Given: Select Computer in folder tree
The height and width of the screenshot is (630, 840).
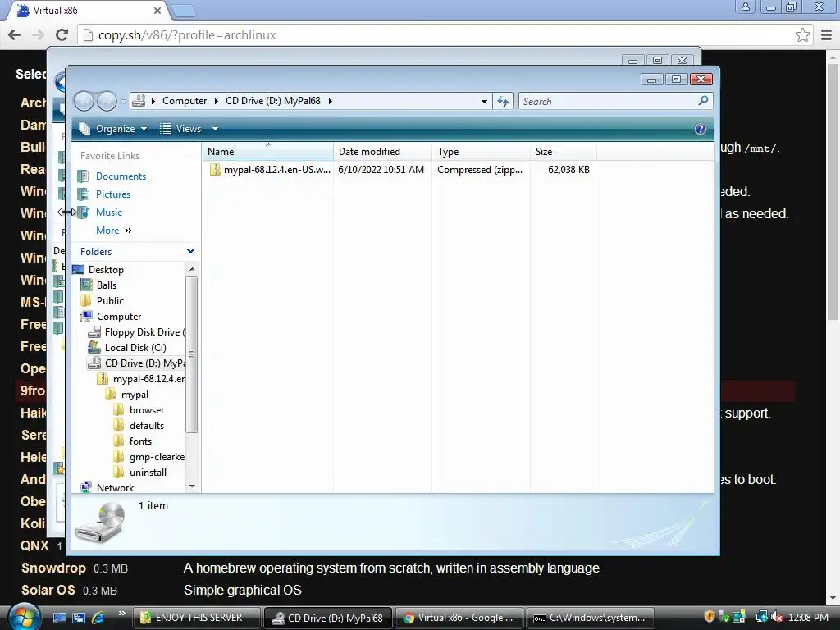Looking at the screenshot, I should pyautogui.click(x=118, y=316).
